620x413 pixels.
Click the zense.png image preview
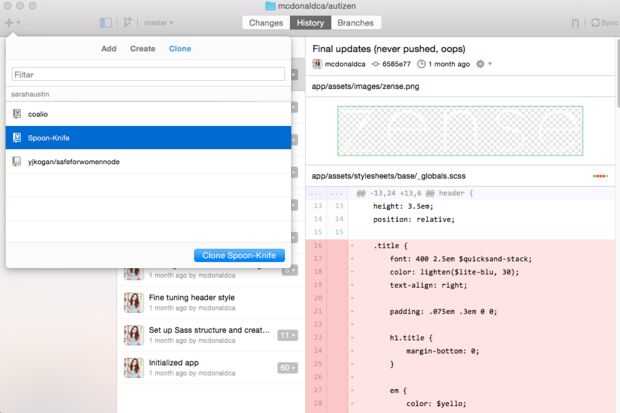pyautogui.click(x=460, y=131)
